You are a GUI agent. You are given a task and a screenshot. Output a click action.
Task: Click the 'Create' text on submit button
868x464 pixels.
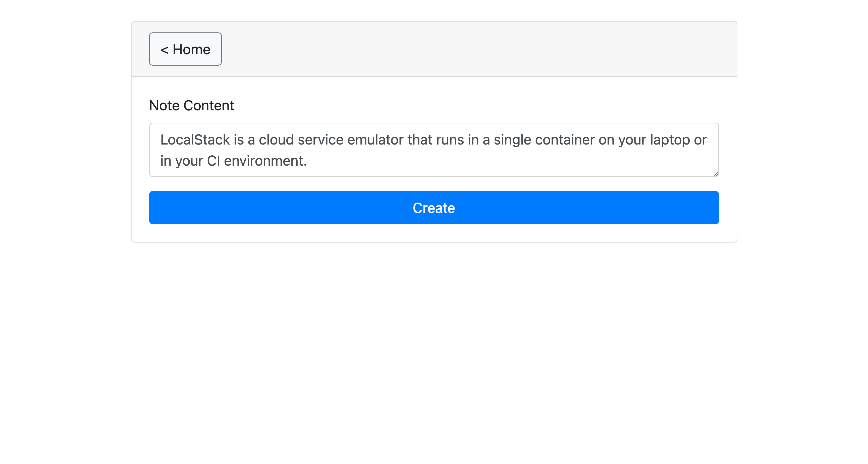(x=434, y=208)
